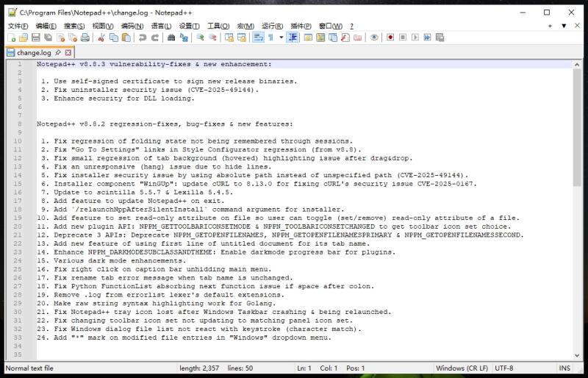Save the current recorded macro icon

pyautogui.click(x=440, y=38)
